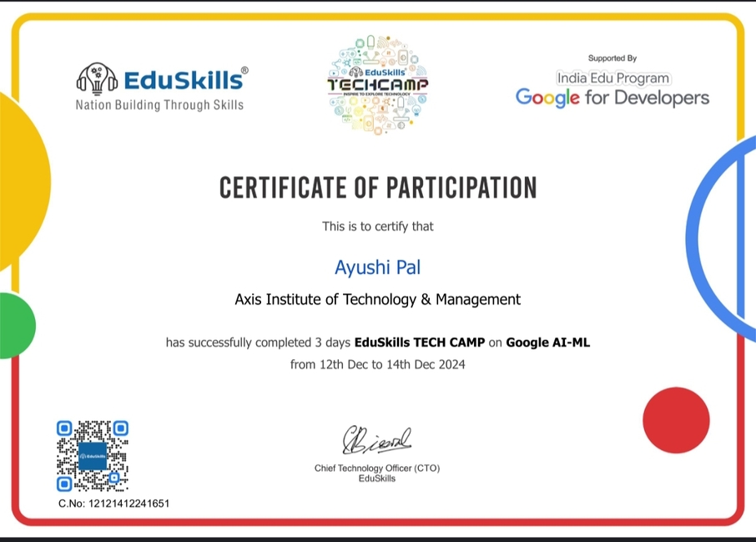Image resolution: width=756 pixels, height=542 pixels.
Task: Click the circular EduSkills TechCamp emblem
Action: tap(377, 85)
